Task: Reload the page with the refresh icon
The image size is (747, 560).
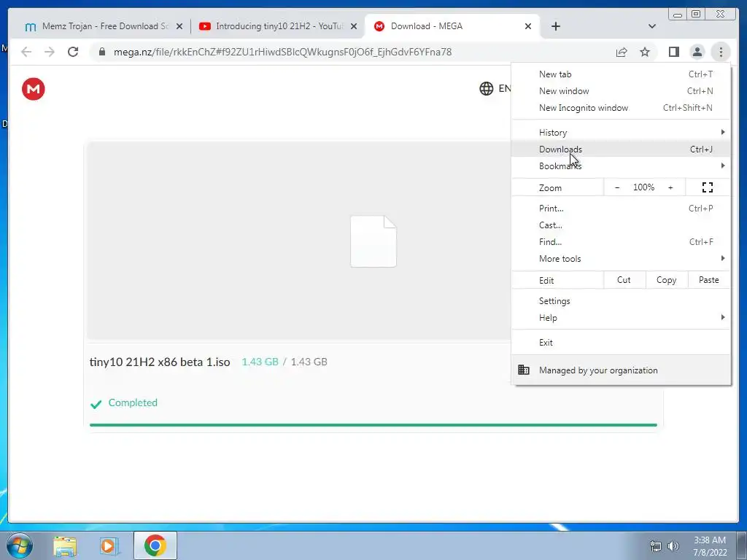Action: (x=73, y=52)
